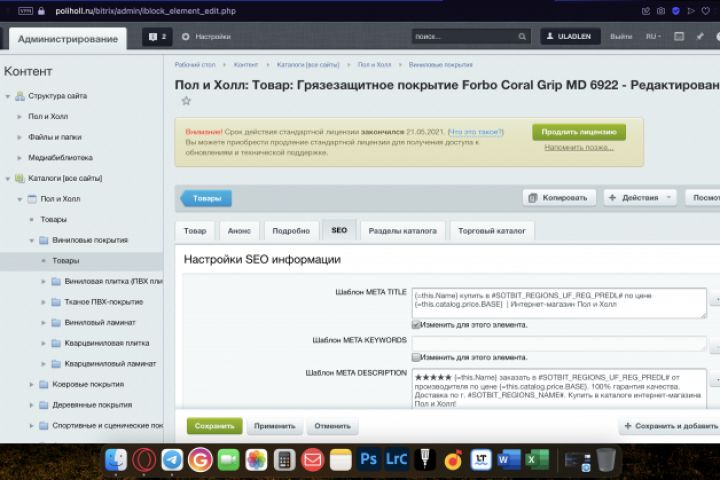The height and width of the screenshot is (480, 720).
Task: Click the Выйти logout link
Action: coord(621,37)
